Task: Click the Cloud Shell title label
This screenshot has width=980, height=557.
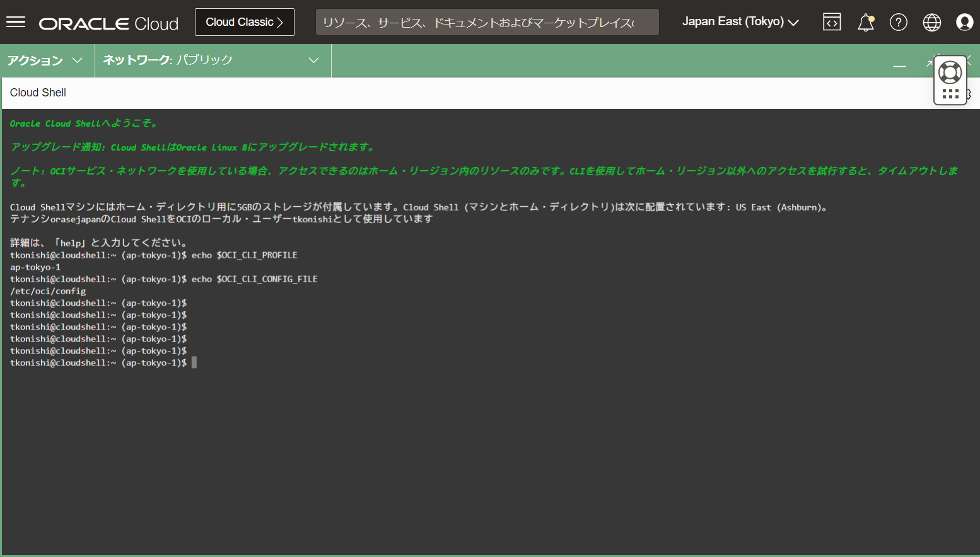Action: (x=38, y=93)
